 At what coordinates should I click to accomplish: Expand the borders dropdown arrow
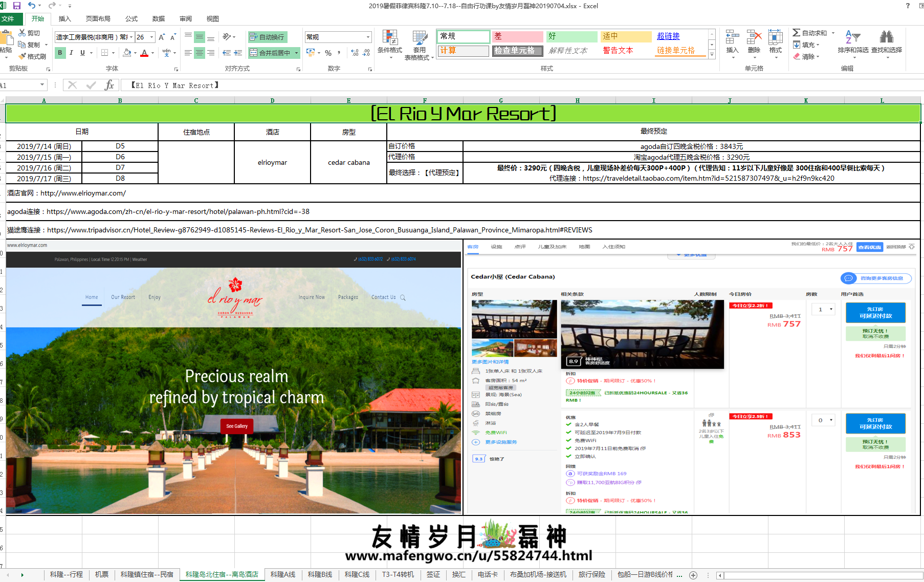point(113,53)
